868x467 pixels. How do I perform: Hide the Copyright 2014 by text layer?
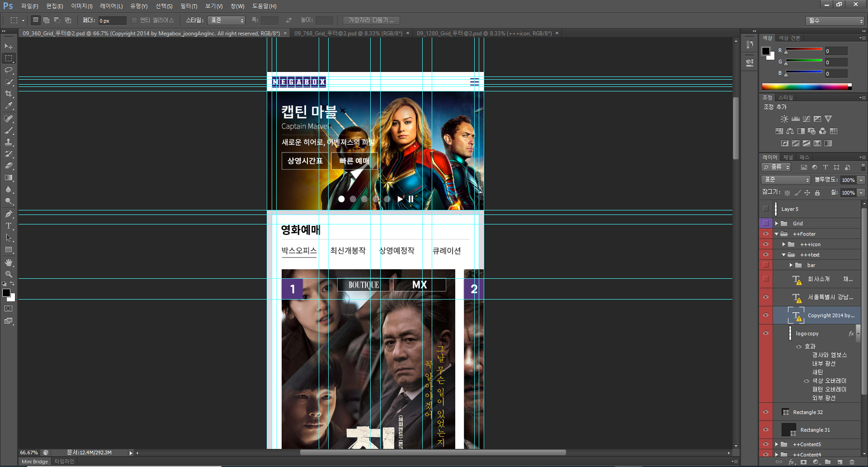click(x=766, y=315)
